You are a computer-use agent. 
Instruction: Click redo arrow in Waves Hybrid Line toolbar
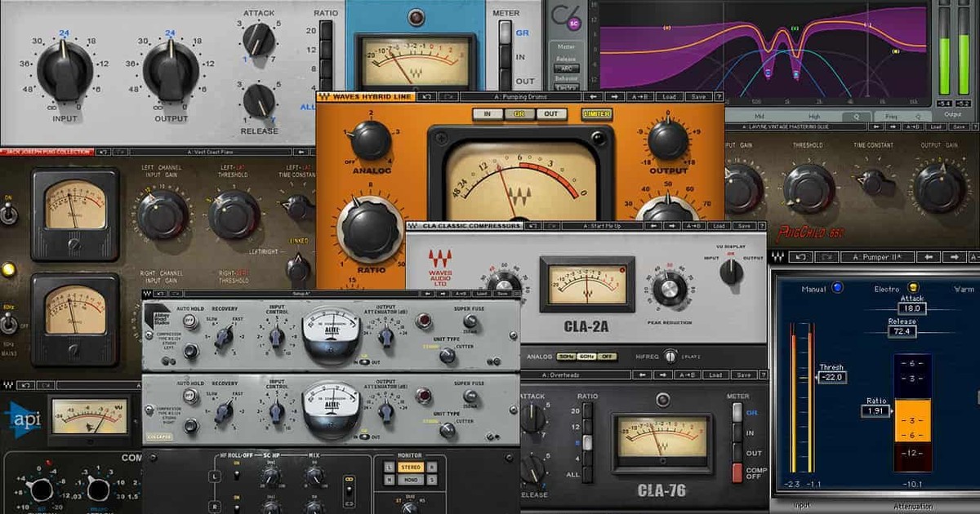(448, 96)
